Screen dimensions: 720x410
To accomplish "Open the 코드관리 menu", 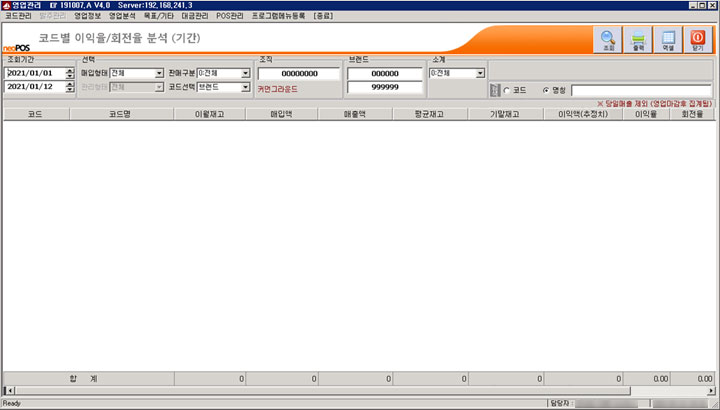I will pyautogui.click(x=18, y=16).
